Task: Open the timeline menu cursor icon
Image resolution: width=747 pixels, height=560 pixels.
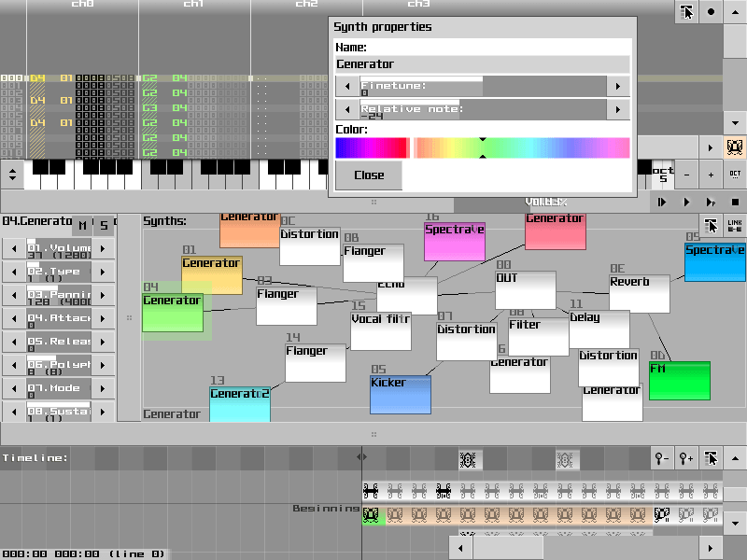Action: click(712, 459)
